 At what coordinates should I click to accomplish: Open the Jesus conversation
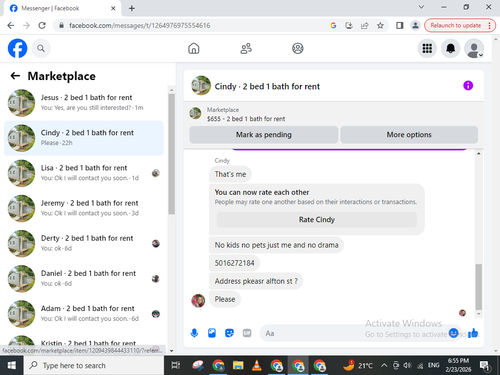pyautogui.click(x=84, y=102)
